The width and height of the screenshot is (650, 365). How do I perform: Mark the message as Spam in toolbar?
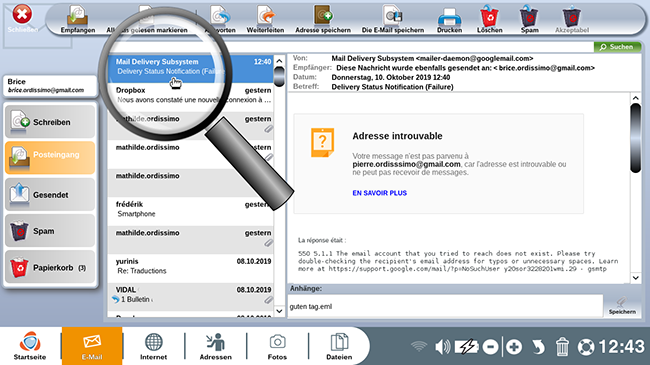pos(529,19)
